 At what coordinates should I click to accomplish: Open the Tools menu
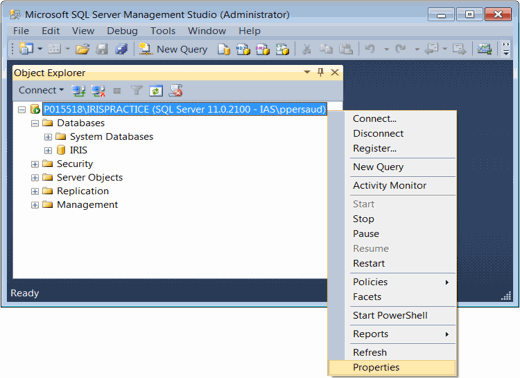pyautogui.click(x=163, y=31)
